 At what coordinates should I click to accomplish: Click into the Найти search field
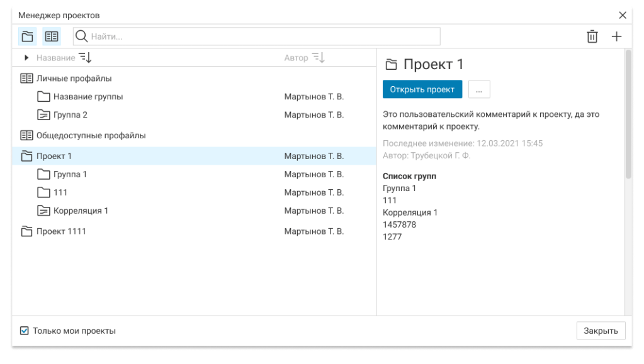(264, 36)
